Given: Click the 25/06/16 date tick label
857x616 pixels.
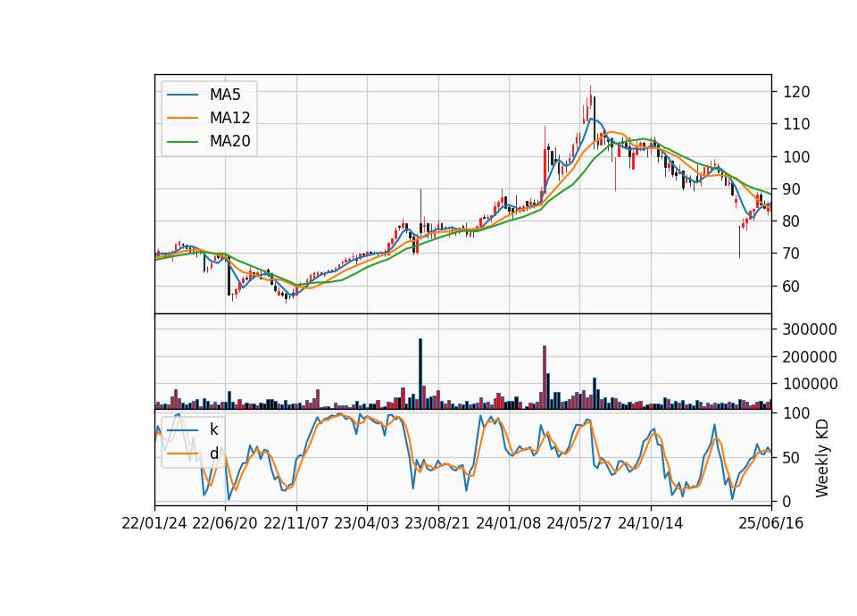Looking at the screenshot, I should pos(771,523).
